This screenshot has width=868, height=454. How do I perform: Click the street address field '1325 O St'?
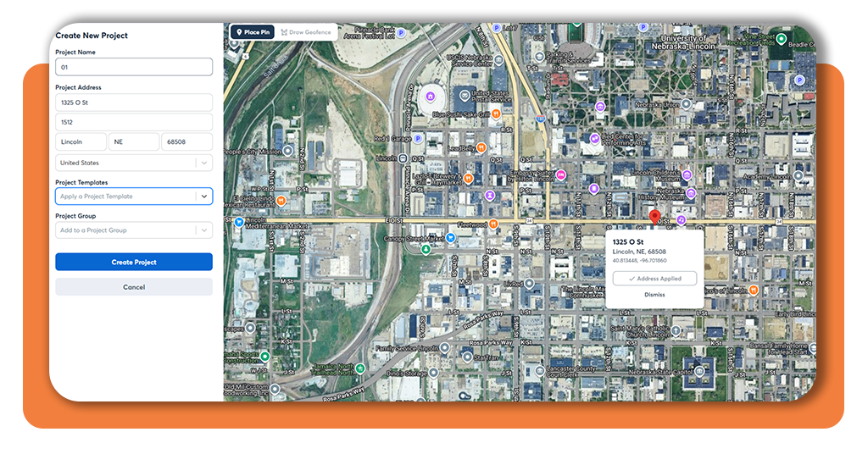tap(134, 102)
